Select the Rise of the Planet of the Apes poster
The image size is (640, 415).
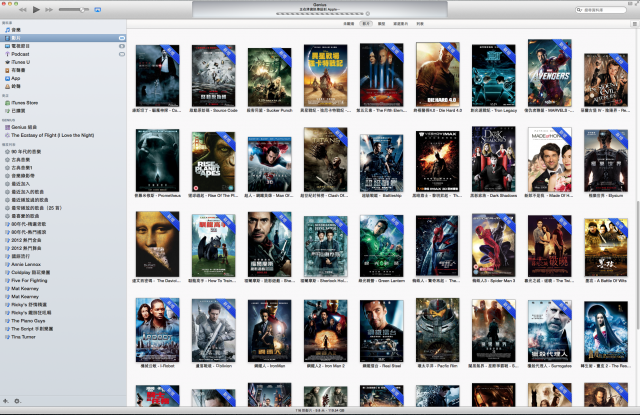pyautogui.click(x=213, y=162)
